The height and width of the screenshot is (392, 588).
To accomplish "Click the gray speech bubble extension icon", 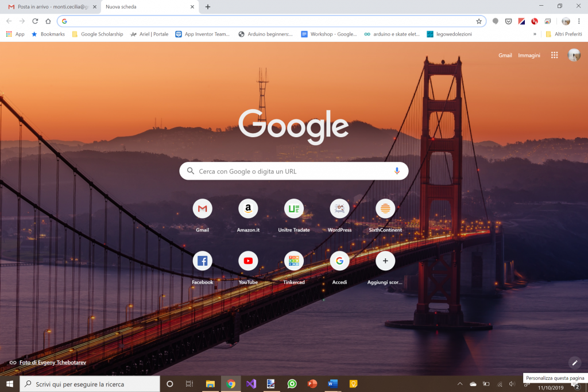I will [x=496, y=21].
